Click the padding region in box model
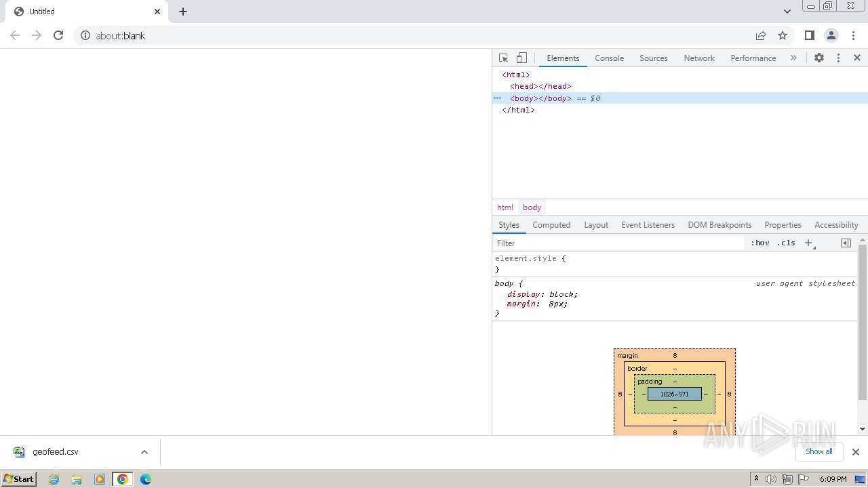The width and height of the screenshot is (868, 488). point(650,382)
